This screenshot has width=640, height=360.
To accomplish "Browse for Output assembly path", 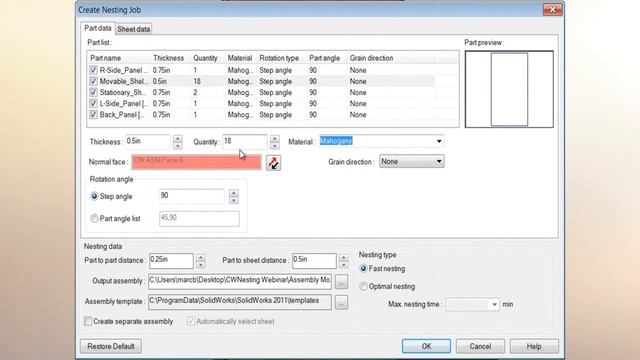I will [x=341, y=281].
